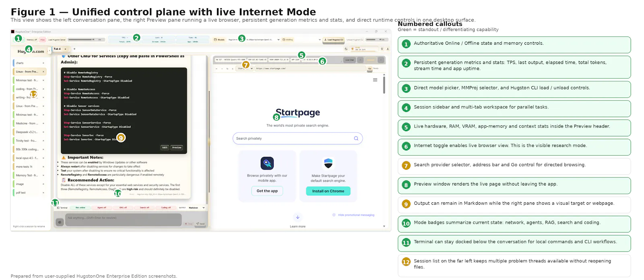Image resolution: width=644 pixels, height=280 pixels.
Task: Reload the Preview browser page
Action: [227, 69]
